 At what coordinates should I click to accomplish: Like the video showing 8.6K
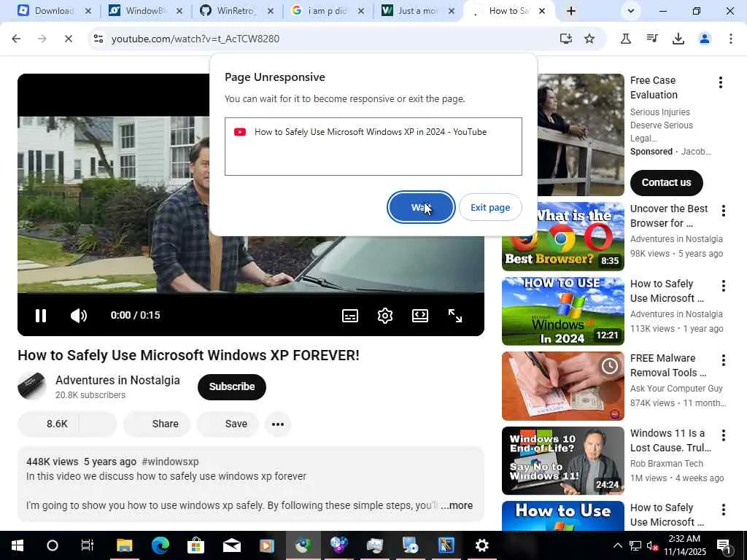coord(49,424)
